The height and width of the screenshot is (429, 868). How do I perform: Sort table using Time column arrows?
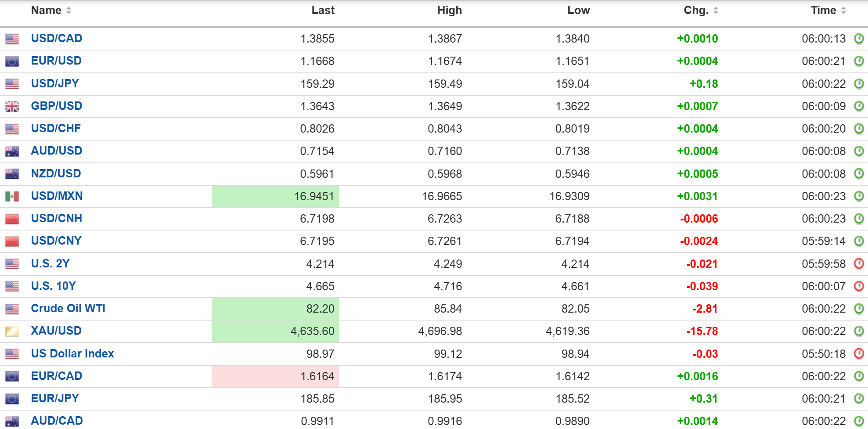pos(843,10)
